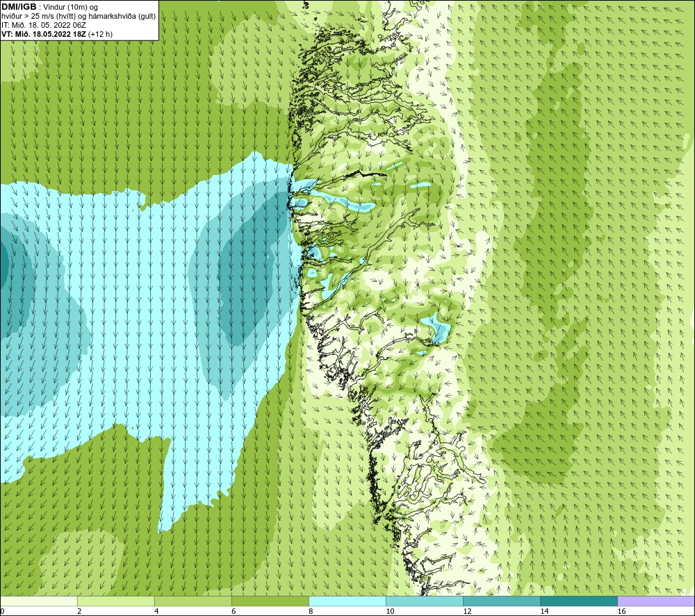This screenshot has height=616, width=695.
Task: Click the 4–6 m/s green legend swatch
Action: pos(193,601)
